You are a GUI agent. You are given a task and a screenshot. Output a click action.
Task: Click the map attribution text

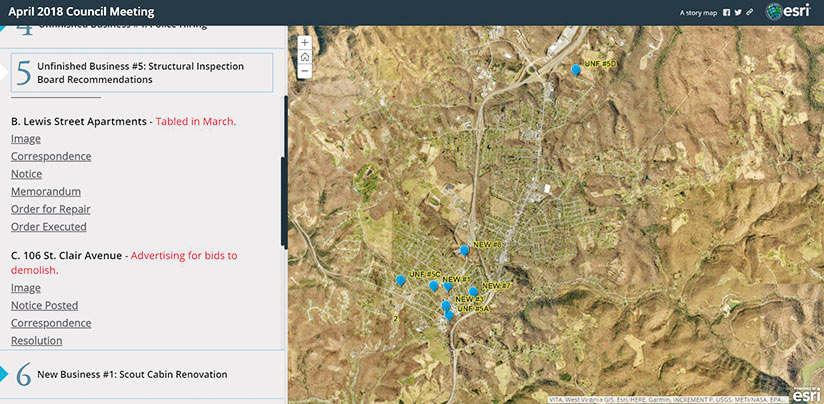[669, 399]
